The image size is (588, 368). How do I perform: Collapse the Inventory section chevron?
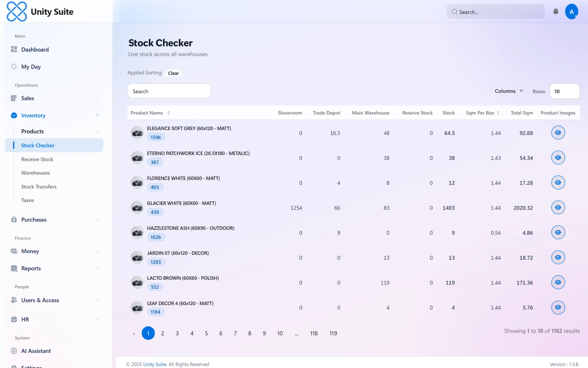[97, 115]
